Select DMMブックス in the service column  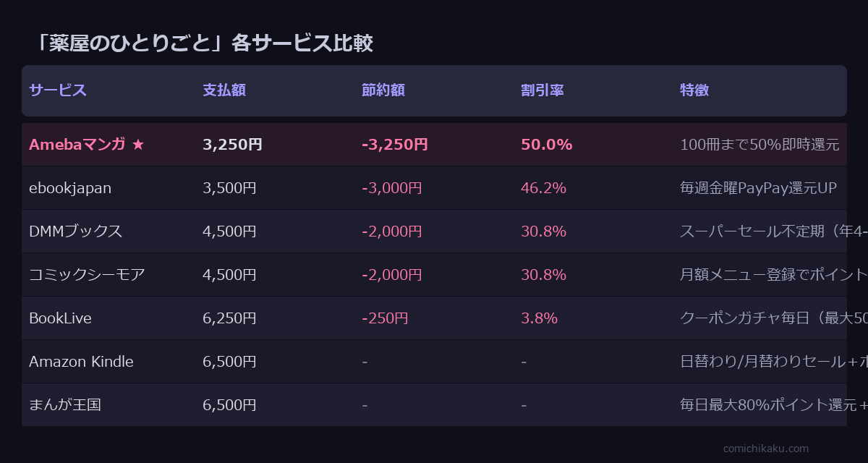coord(75,231)
